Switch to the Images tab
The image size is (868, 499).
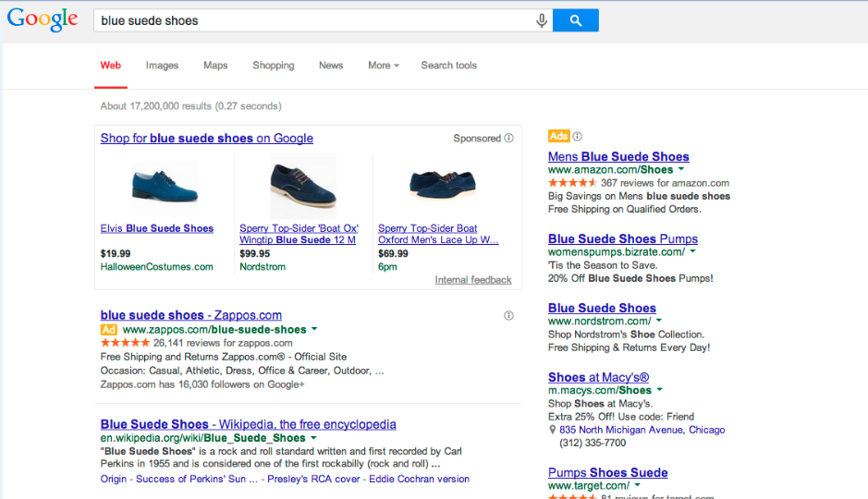162,66
